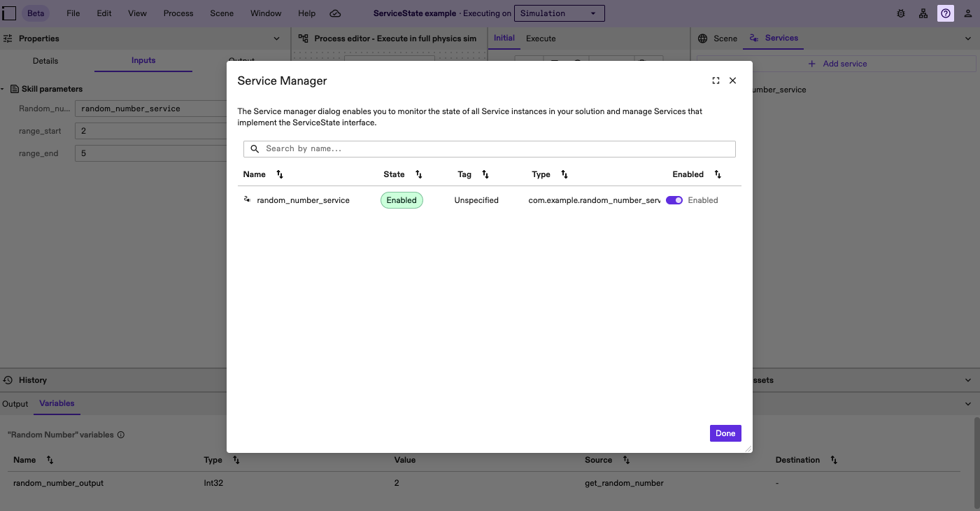Collapse the Properties panel
This screenshot has width=980, height=511.
[276, 38]
